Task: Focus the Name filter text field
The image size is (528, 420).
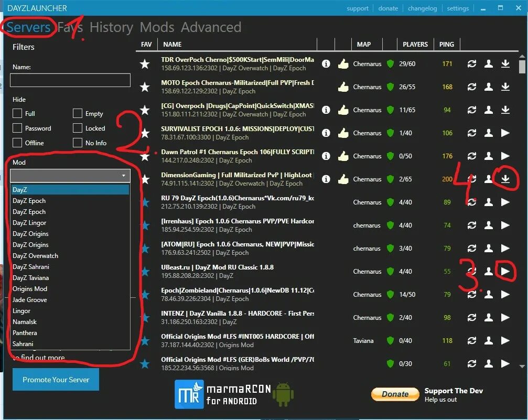Action: click(x=70, y=80)
